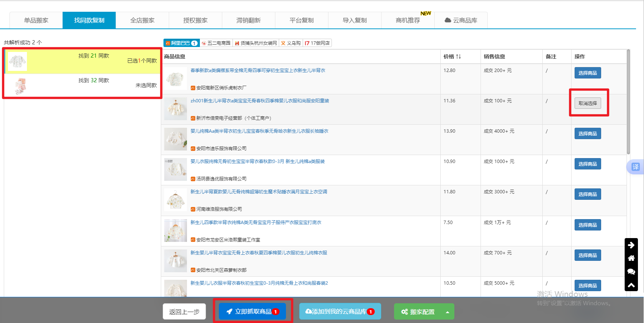Open the 云商品库 cloud tab

click(461, 20)
